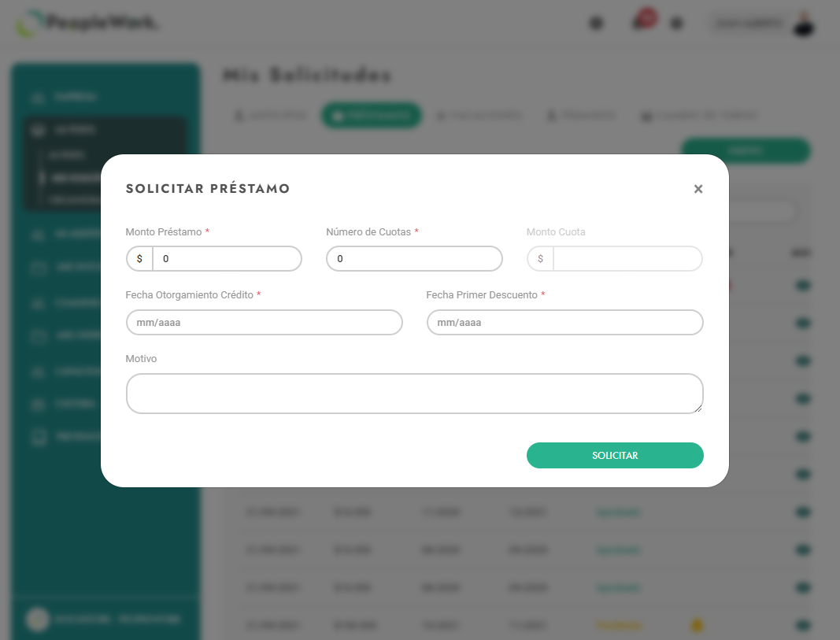This screenshot has width=840, height=640.
Task: Click the Monto Préstamo amount field
Action: click(x=228, y=259)
